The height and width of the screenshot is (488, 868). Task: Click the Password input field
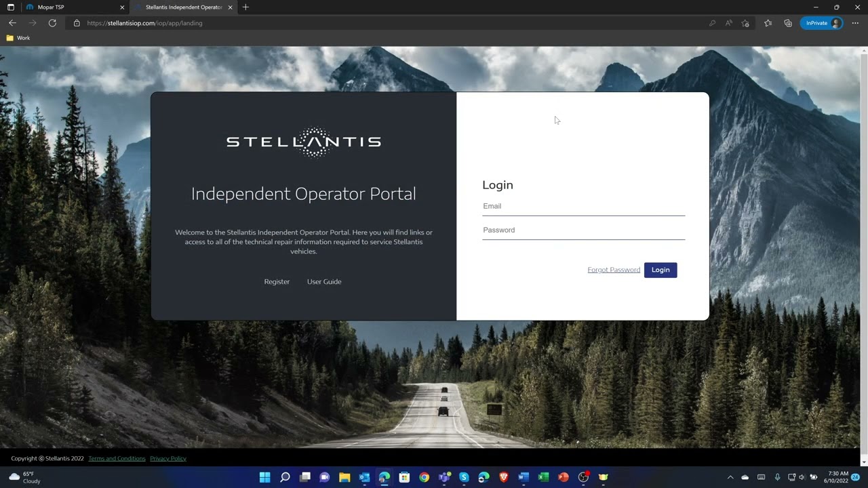(x=583, y=230)
